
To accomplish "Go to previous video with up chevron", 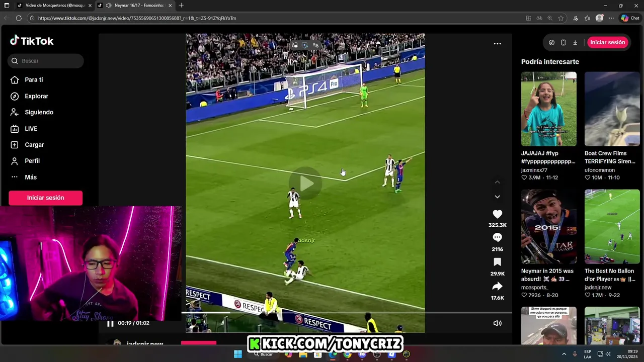I will [497, 182].
